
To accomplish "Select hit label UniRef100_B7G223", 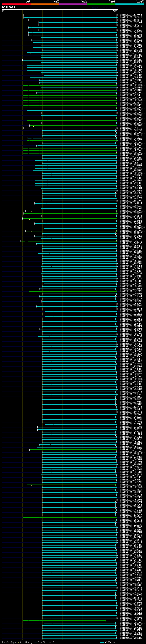I will pos(131,213).
